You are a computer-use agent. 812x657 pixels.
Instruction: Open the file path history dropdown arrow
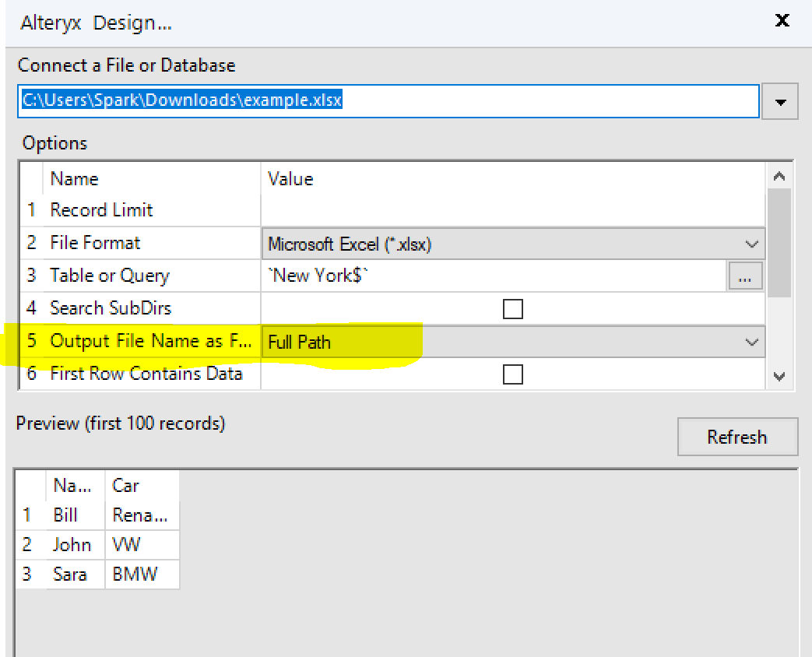(x=781, y=101)
